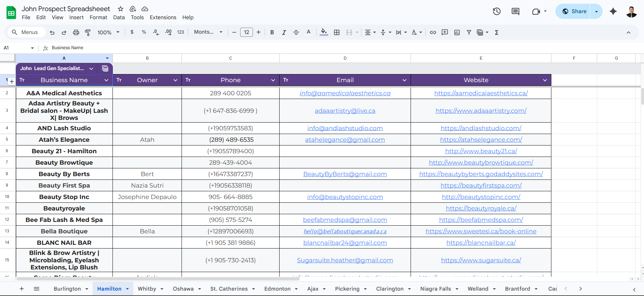The width and height of the screenshot is (644, 296).
Task: Click the Undo arrow icon
Action: tap(52, 32)
